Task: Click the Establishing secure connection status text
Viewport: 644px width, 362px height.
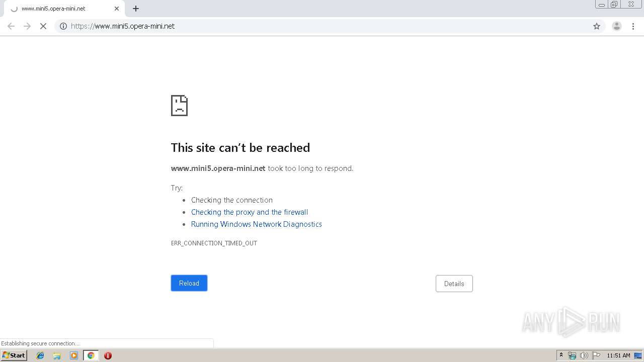Action: (x=40, y=343)
